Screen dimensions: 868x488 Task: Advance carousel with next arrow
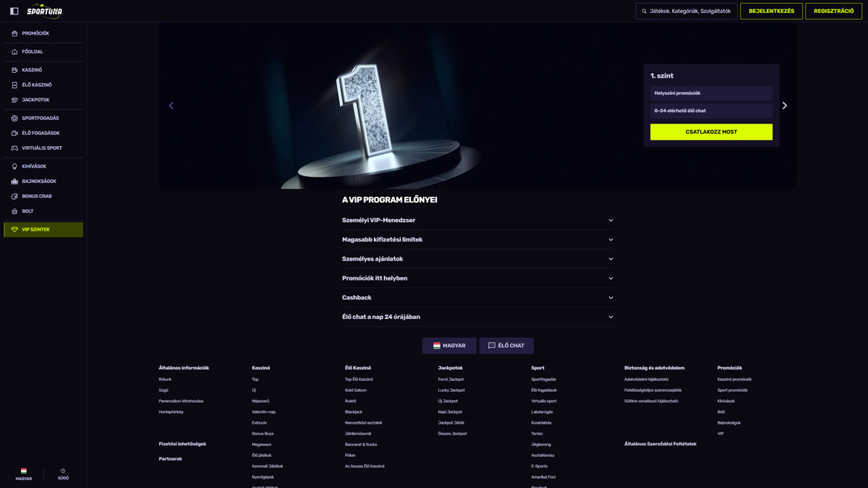784,106
